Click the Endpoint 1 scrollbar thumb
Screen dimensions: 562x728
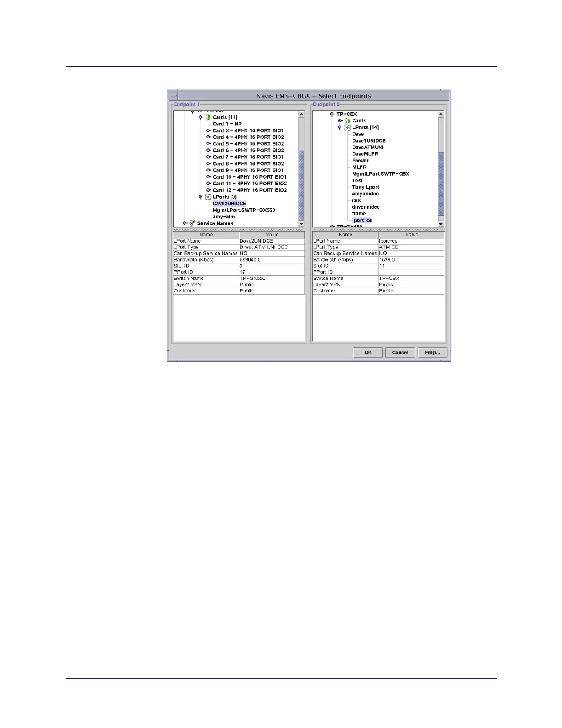tap(302, 185)
